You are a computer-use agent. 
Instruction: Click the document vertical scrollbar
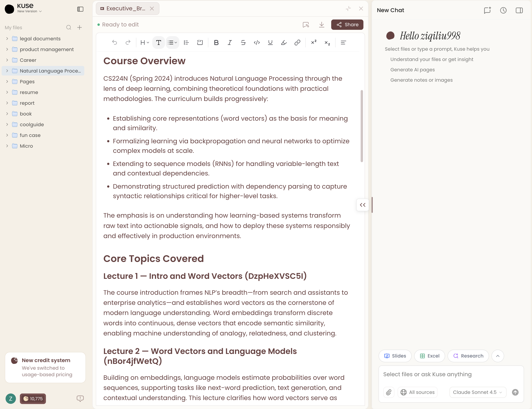pyautogui.click(x=362, y=126)
